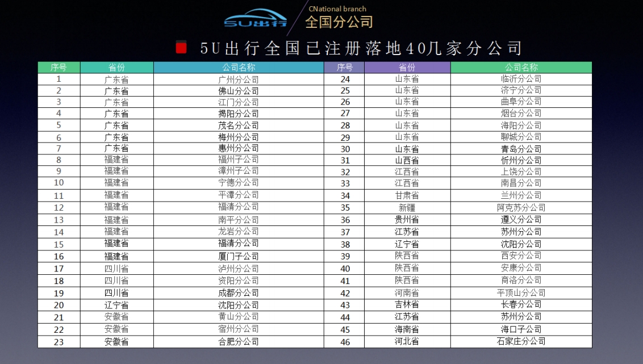643x364 pixels.
Task: Choose the 曲阜分公司 cell
Action: click(x=521, y=102)
